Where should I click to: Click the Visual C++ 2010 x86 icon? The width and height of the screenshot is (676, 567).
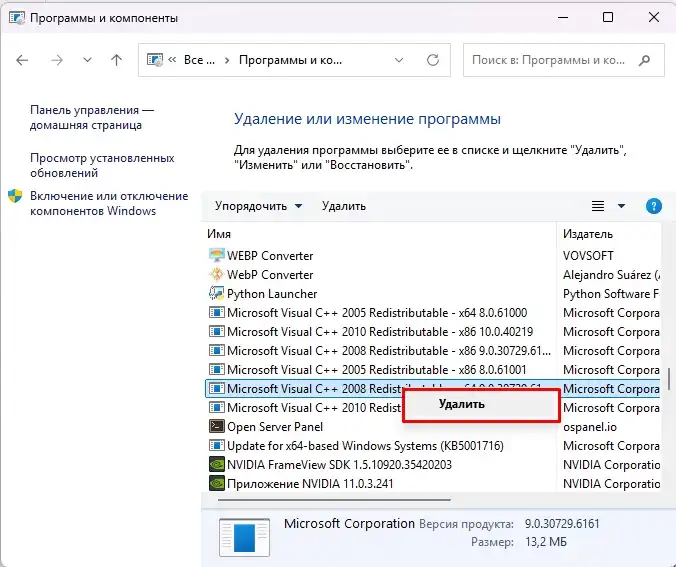point(216,331)
